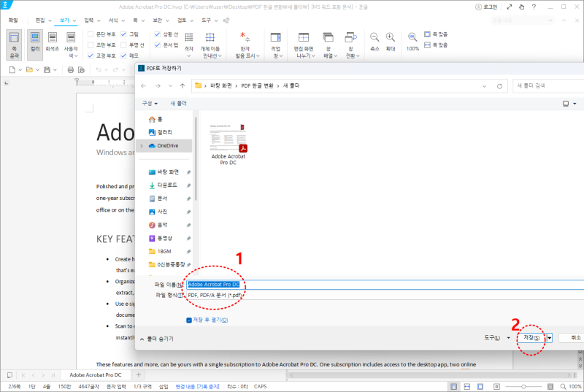Collapse folders with 폴더 숨기기

pos(156,339)
